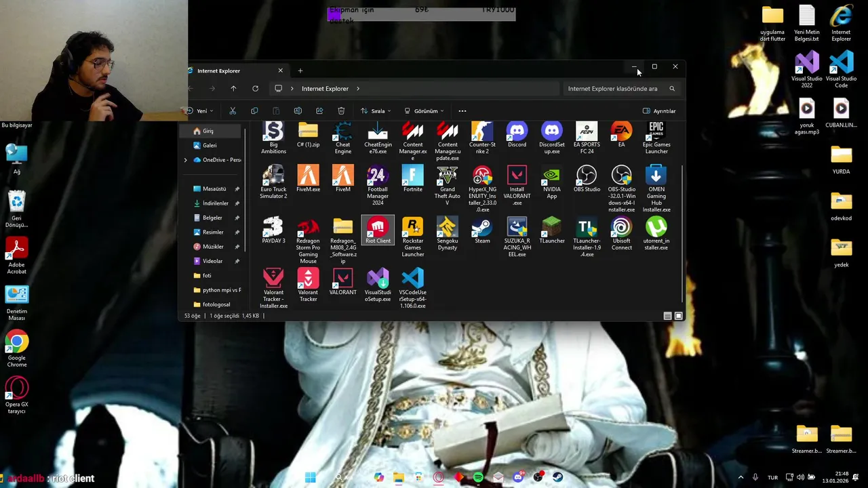Open the three-dots more options menu
Image resolution: width=868 pixels, height=488 pixels.
(462, 111)
